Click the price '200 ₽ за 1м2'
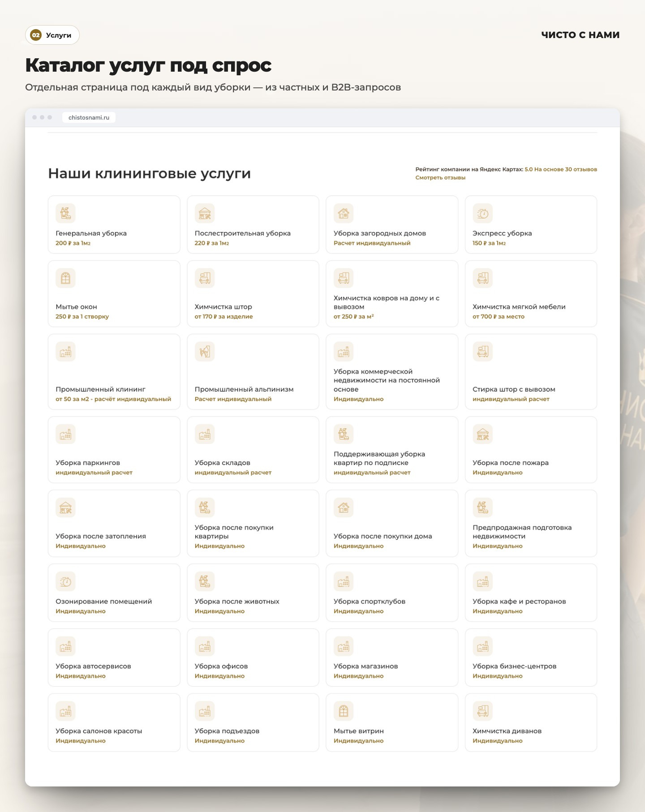 pos(73,243)
